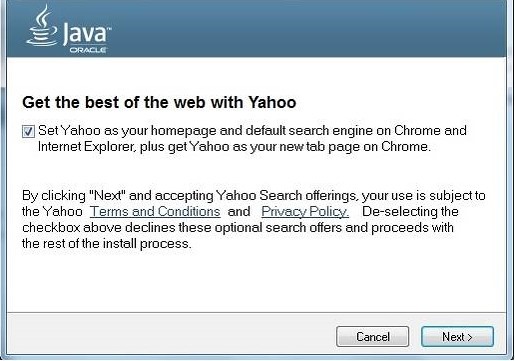
Task: Click the Oracle text under Java logo
Action: [x=88, y=50]
